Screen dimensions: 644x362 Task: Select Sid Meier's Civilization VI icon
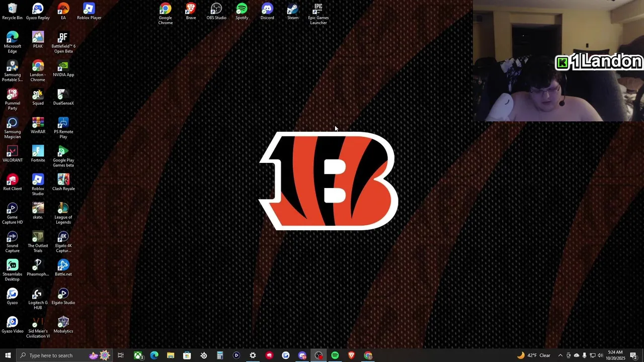(x=38, y=328)
